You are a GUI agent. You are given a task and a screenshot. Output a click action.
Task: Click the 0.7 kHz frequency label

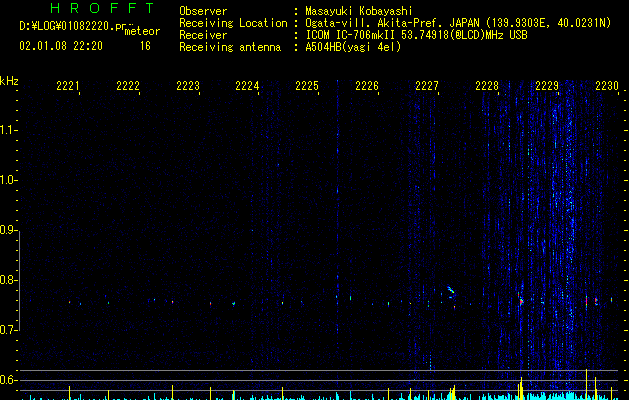tap(8, 330)
